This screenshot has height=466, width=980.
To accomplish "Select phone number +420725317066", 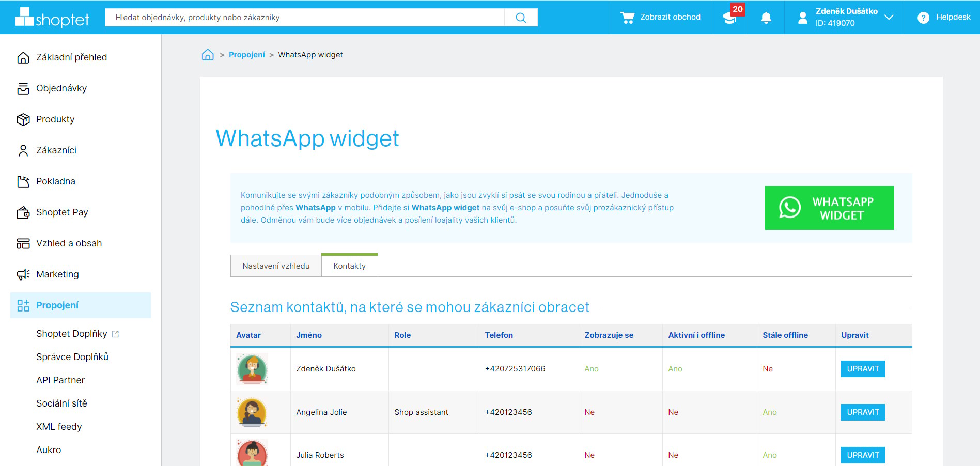I will (x=515, y=369).
